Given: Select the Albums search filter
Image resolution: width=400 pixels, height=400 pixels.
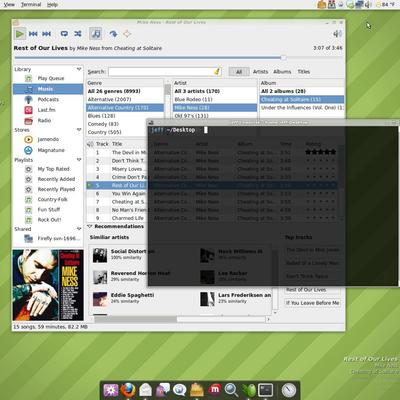Looking at the screenshot, I should (x=282, y=72).
